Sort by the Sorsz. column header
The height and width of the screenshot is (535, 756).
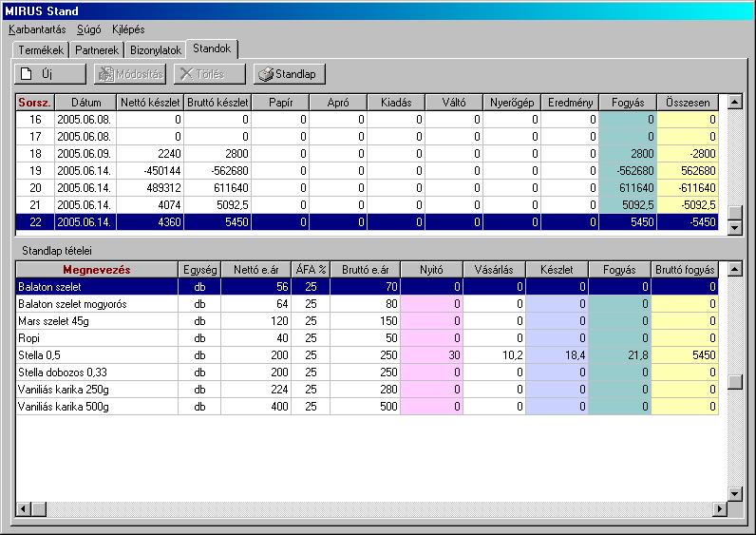click(x=35, y=103)
